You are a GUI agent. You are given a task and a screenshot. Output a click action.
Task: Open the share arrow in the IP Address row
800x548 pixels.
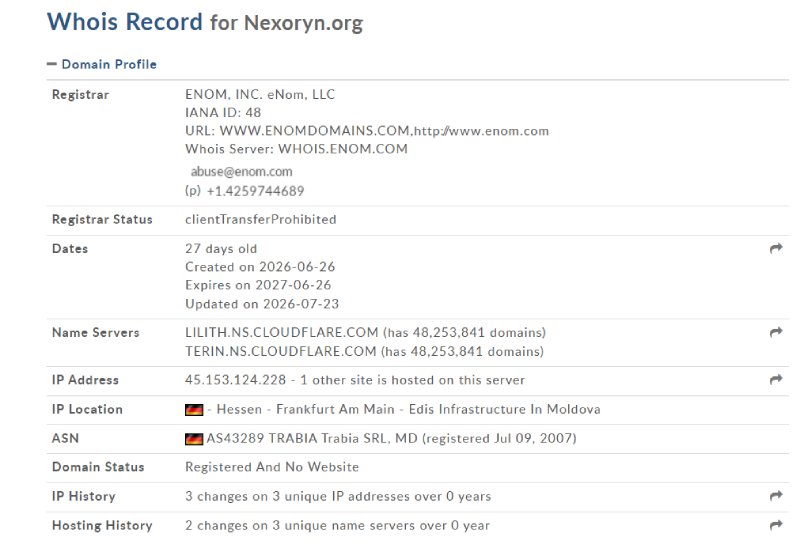pyautogui.click(x=776, y=379)
